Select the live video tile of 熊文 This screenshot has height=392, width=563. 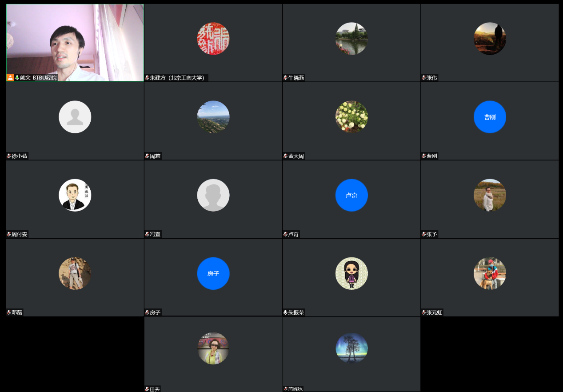(x=75, y=40)
